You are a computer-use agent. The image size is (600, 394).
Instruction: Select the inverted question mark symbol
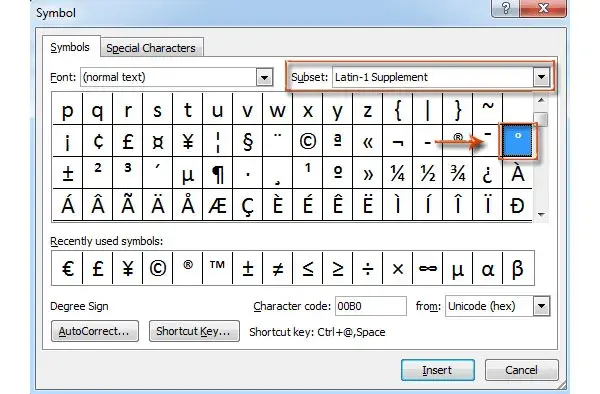488,173
